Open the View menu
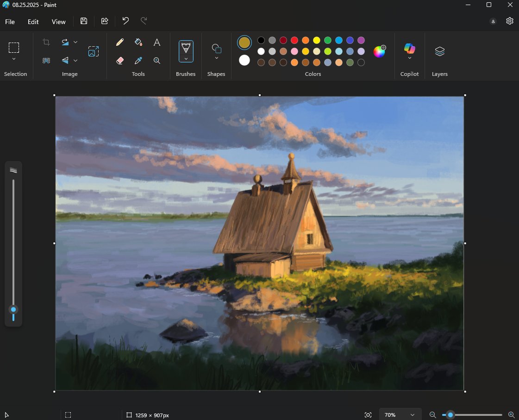The height and width of the screenshot is (420, 519). click(x=59, y=22)
